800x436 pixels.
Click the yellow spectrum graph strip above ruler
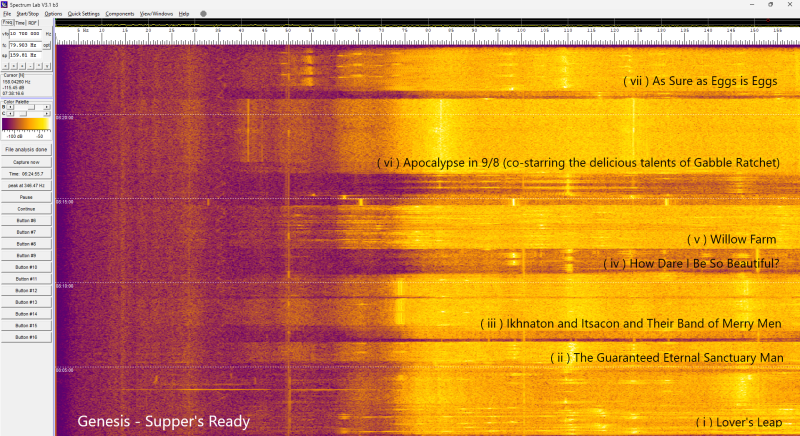427,22
